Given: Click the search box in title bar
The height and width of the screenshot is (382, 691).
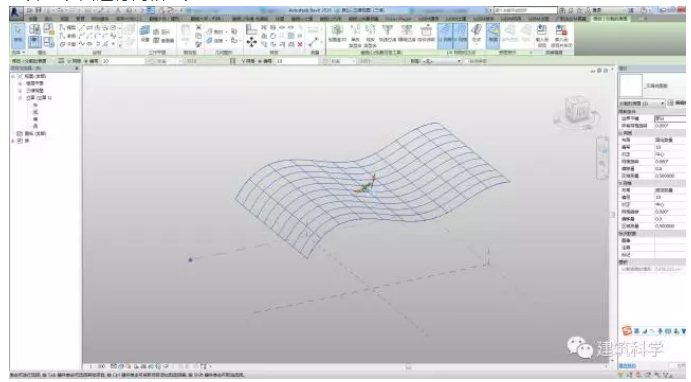Looking at the screenshot, I should pyautogui.click(x=525, y=10).
